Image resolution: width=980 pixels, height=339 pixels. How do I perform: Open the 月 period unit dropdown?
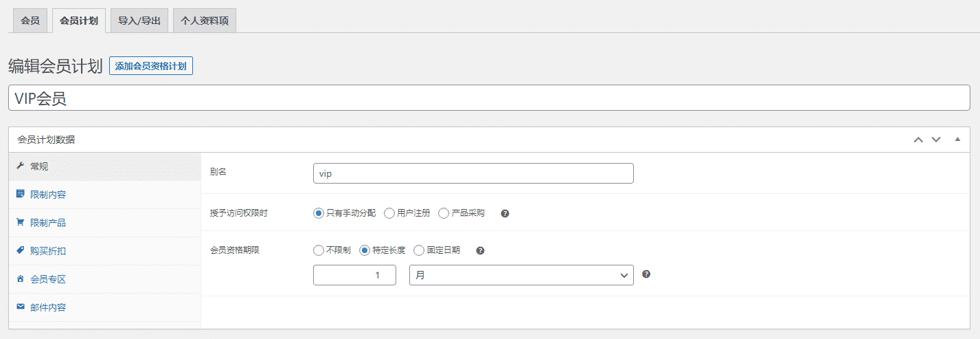(521, 275)
